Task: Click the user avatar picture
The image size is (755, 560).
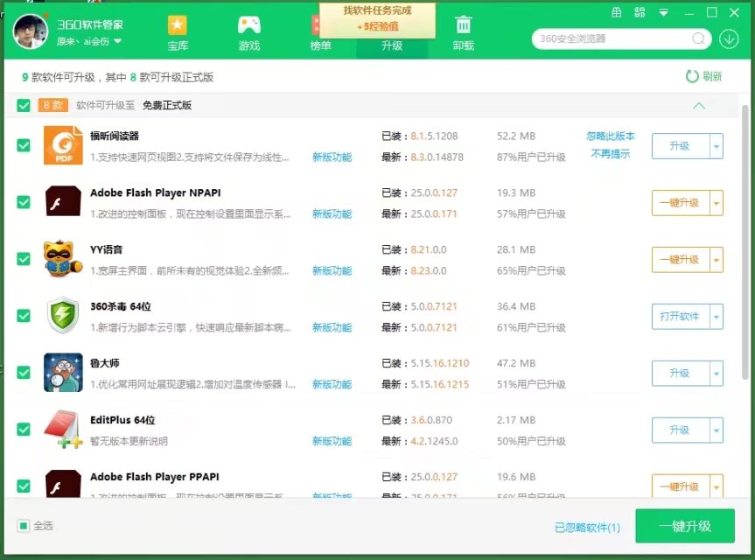Action: (x=31, y=31)
